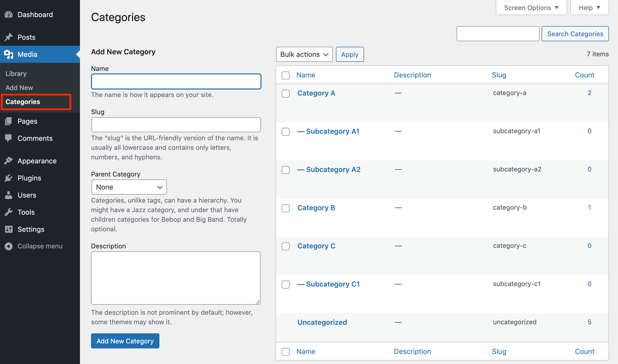
Task: Click the Plugins icon
Action: [x=8, y=178]
